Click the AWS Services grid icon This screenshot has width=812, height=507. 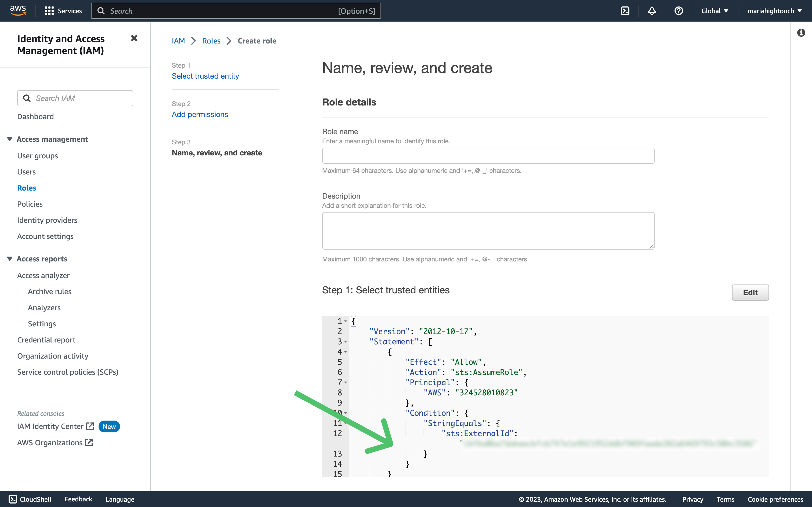[50, 10]
